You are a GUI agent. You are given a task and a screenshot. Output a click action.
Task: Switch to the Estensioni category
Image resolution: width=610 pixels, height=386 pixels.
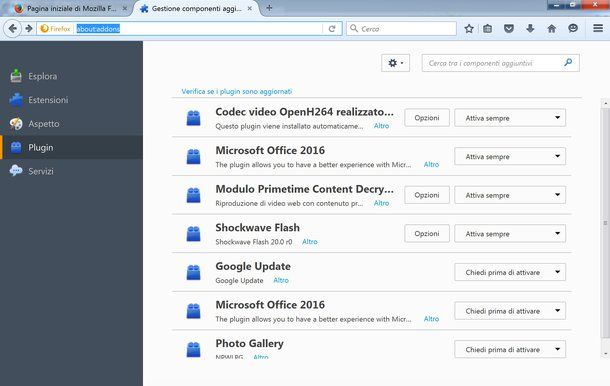pos(71,100)
